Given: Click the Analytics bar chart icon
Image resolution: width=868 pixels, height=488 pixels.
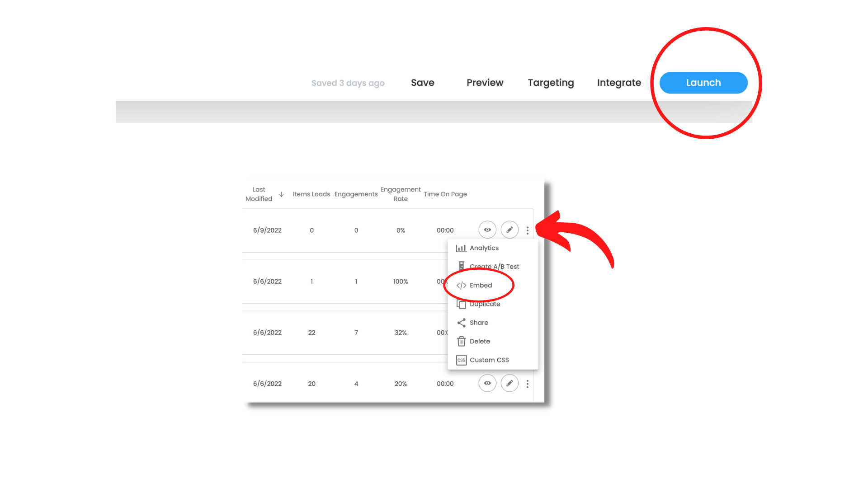Looking at the screenshot, I should [461, 248].
